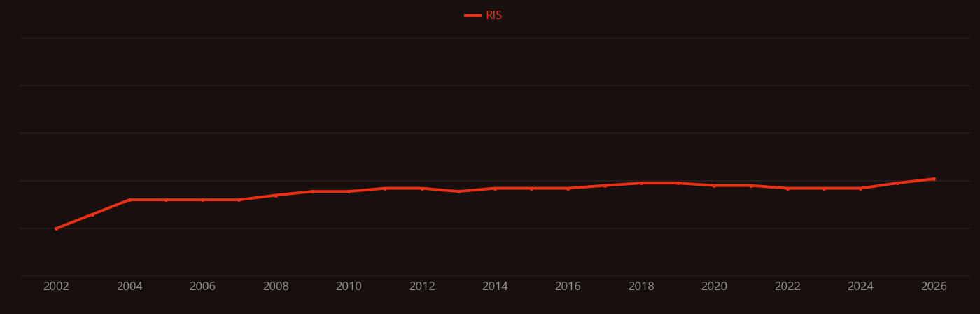This screenshot has height=314, width=980.
Task: Click the RIS marker at 2010
Action: (x=349, y=191)
